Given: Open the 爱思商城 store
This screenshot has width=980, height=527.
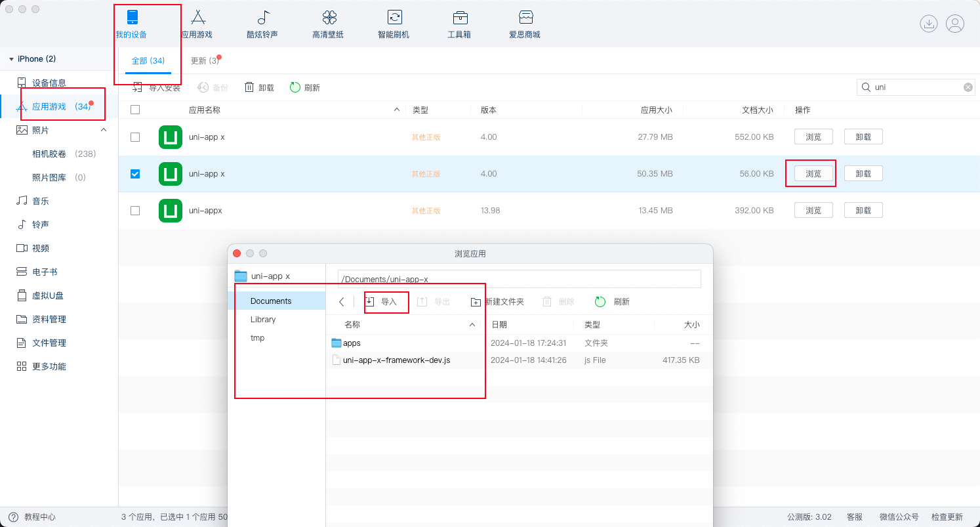Looking at the screenshot, I should (x=525, y=24).
